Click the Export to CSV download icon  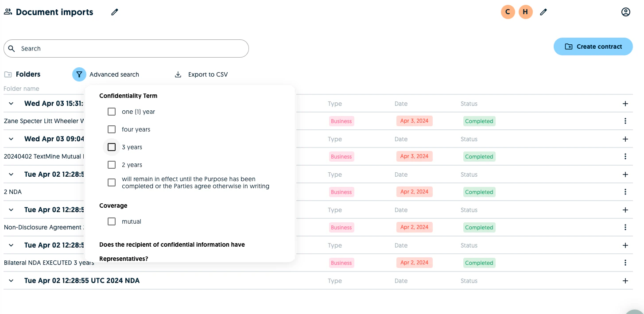coord(178,74)
